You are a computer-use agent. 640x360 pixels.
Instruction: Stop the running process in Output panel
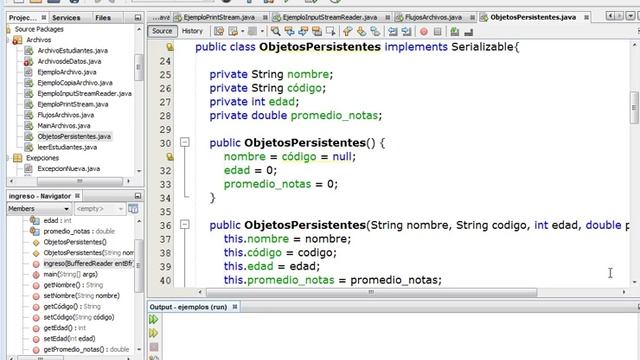(x=153, y=347)
